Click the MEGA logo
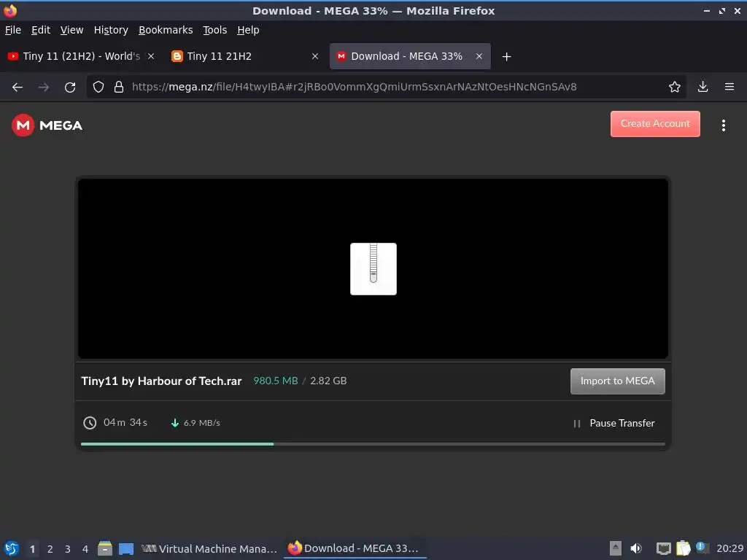Image resolution: width=747 pixels, height=560 pixels. [47, 125]
